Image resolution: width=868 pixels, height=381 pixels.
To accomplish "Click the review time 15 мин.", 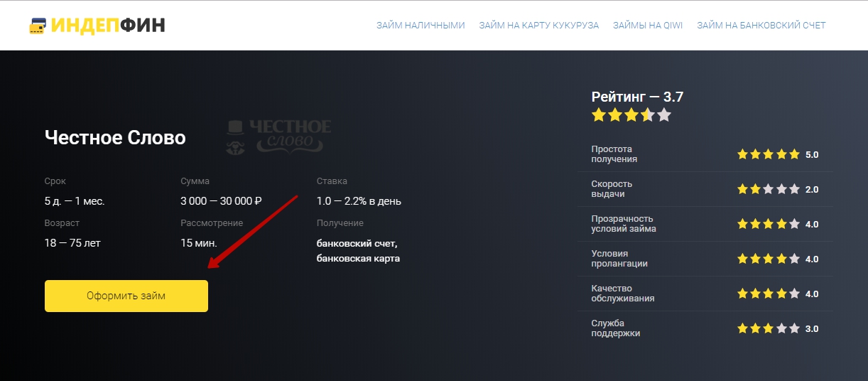I will [199, 243].
